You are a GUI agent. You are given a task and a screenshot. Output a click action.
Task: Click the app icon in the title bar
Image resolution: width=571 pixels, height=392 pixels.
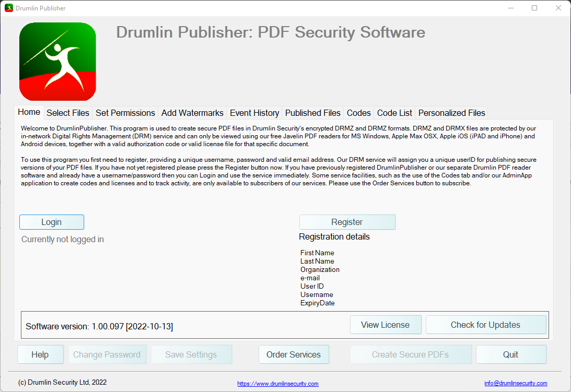point(8,8)
